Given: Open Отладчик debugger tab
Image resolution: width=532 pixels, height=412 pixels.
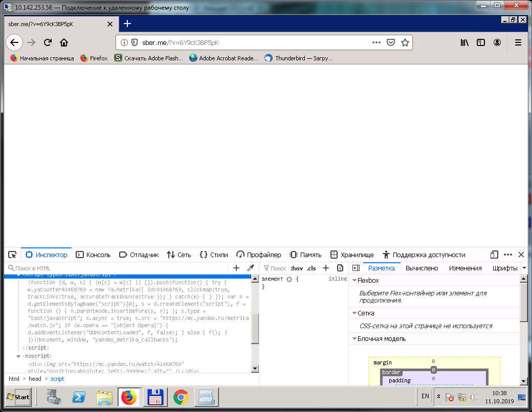Looking at the screenshot, I should [139, 255].
